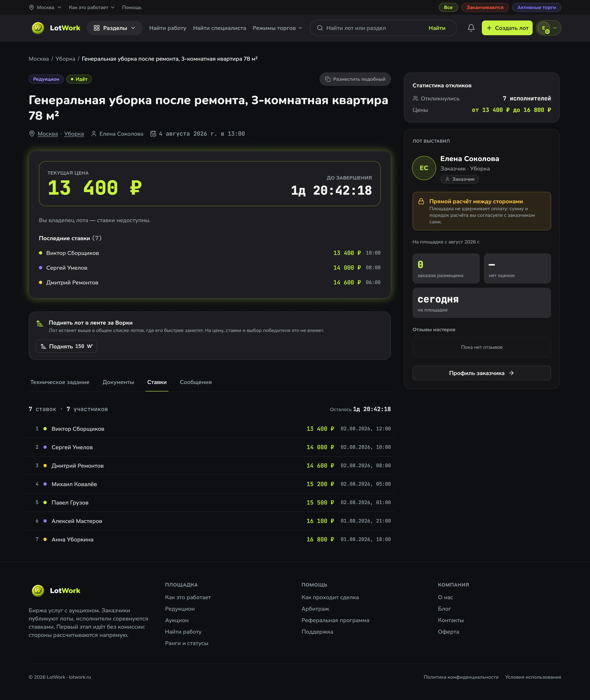Screen dimensions: 590x700
Task: Click Дмитрий Ремонтов in Последние ставки
Action: [72, 283]
